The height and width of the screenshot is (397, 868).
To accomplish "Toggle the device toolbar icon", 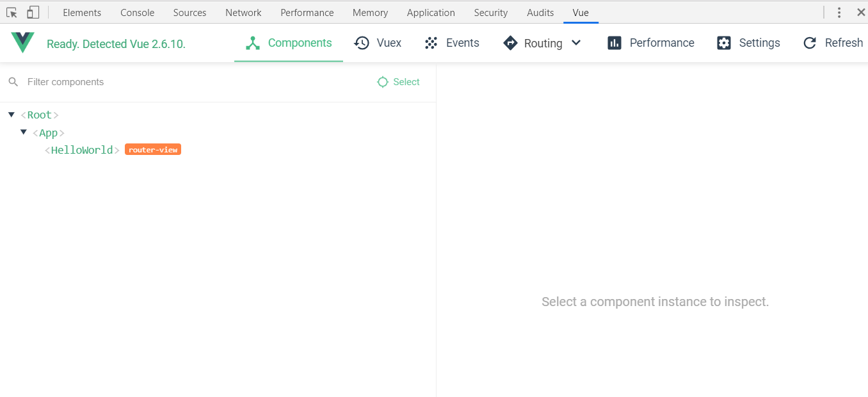I will click(x=33, y=12).
